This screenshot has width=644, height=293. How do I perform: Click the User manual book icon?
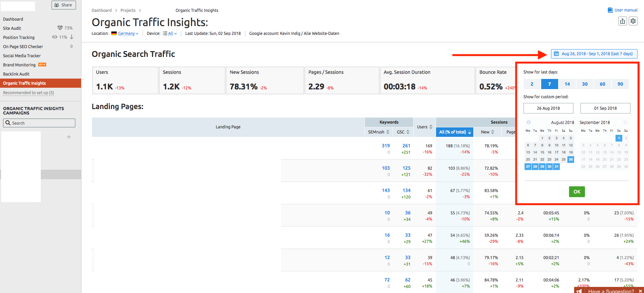coord(610,10)
